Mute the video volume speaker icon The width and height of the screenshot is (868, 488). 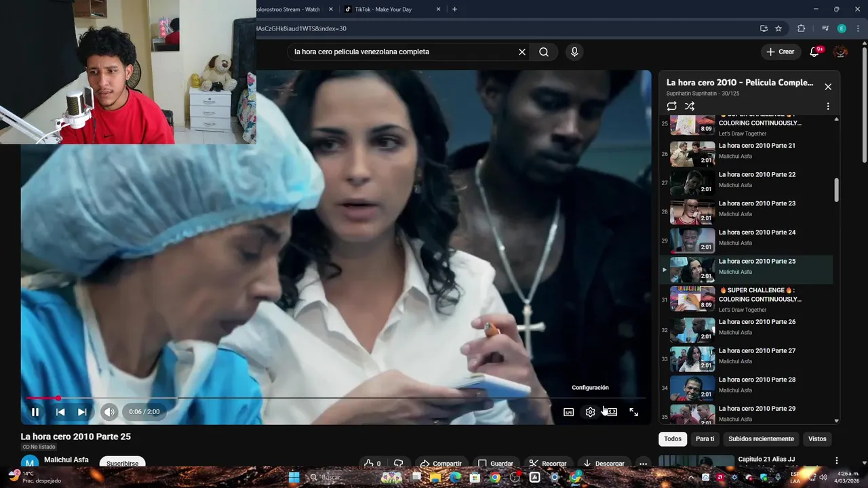coord(109,412)
